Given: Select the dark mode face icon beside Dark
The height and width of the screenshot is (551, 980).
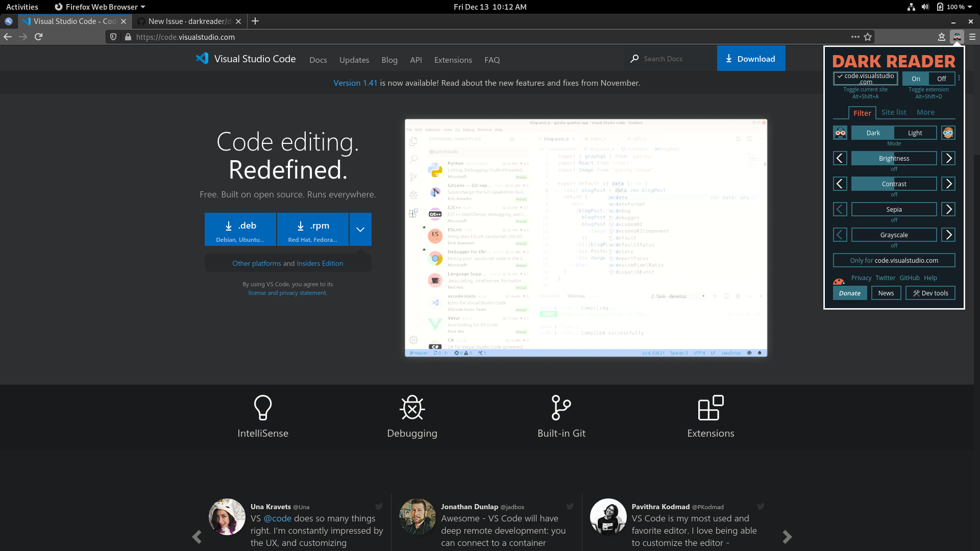Looking at the screenshot, I should [x=840, y=133].
